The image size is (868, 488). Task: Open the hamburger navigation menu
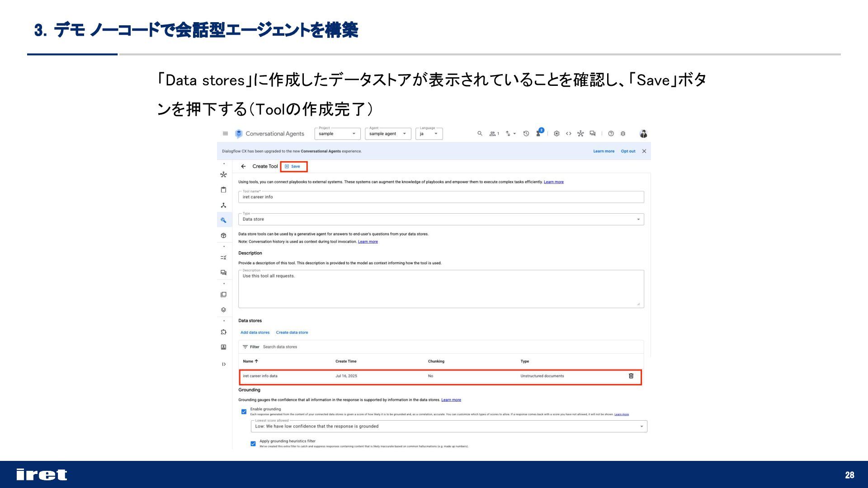[x=225, y=134]
